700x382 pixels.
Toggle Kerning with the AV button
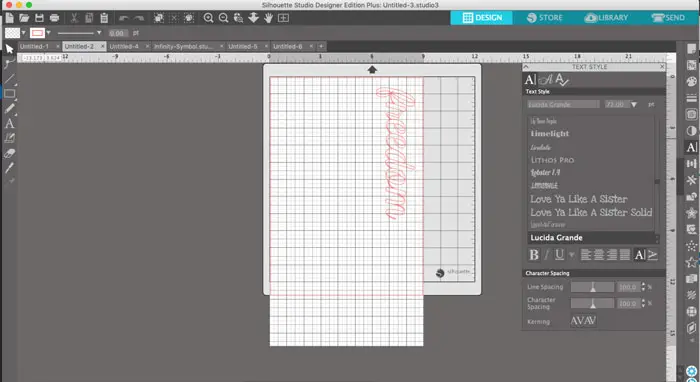(583, 321)
